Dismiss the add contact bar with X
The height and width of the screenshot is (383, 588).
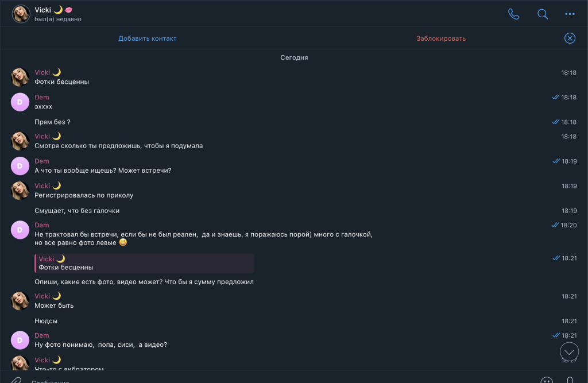coord(570,38)
